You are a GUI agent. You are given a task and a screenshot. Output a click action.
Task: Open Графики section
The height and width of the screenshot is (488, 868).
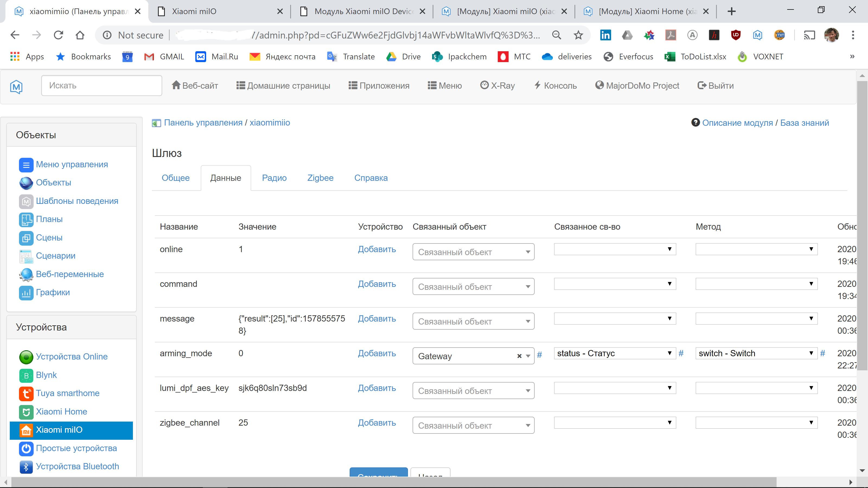tap(52, 292)
